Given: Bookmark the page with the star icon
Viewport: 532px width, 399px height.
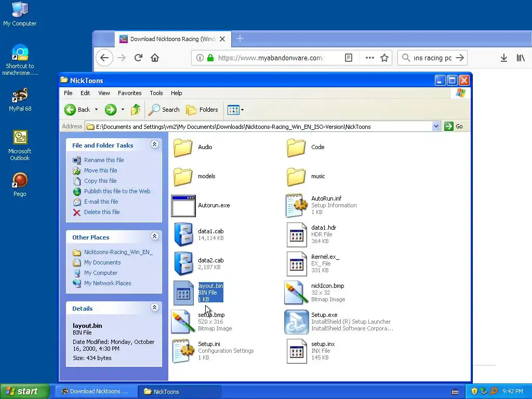Looking at the screenshot, I should [384, 58].
